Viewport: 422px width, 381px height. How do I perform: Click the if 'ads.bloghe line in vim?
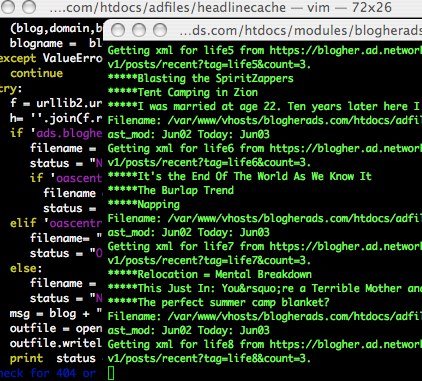point(56,133)
